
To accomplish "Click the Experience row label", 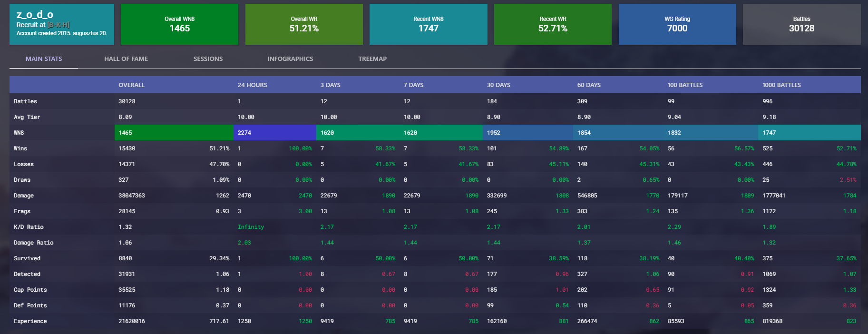I will [x=30, y=321].
